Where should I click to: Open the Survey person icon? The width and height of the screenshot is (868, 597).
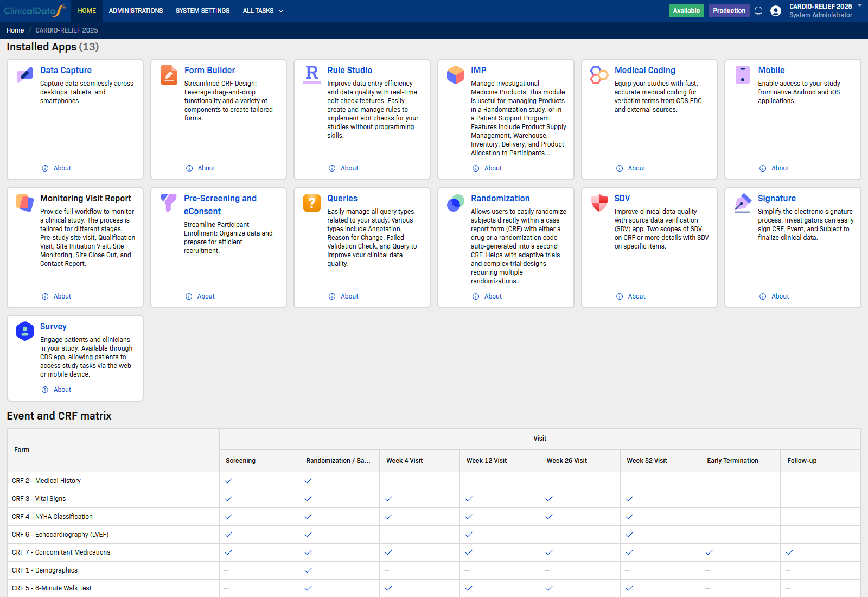click(x=25, y=331)
